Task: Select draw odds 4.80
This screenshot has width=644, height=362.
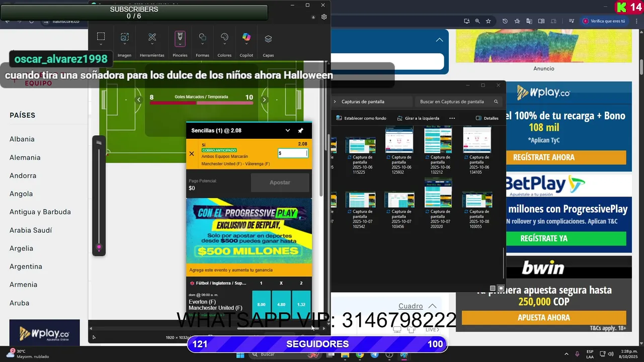Action: click(281, 304)
